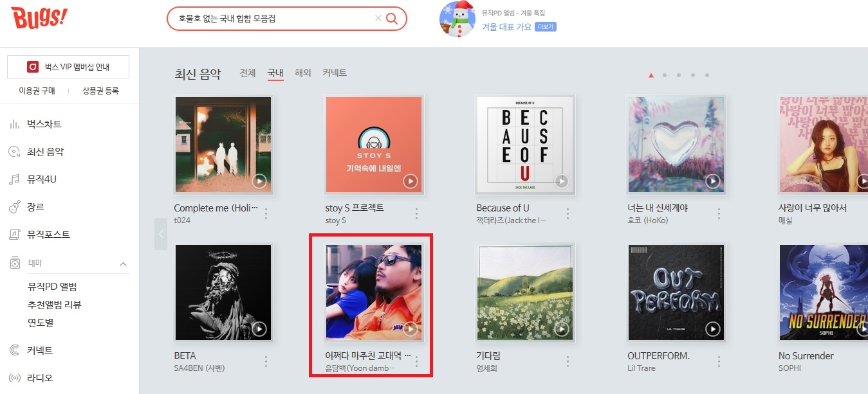The image size is (868, 394).
Task: Open more options for 너는 내 신세계야
Action: [x=719, y=213]
